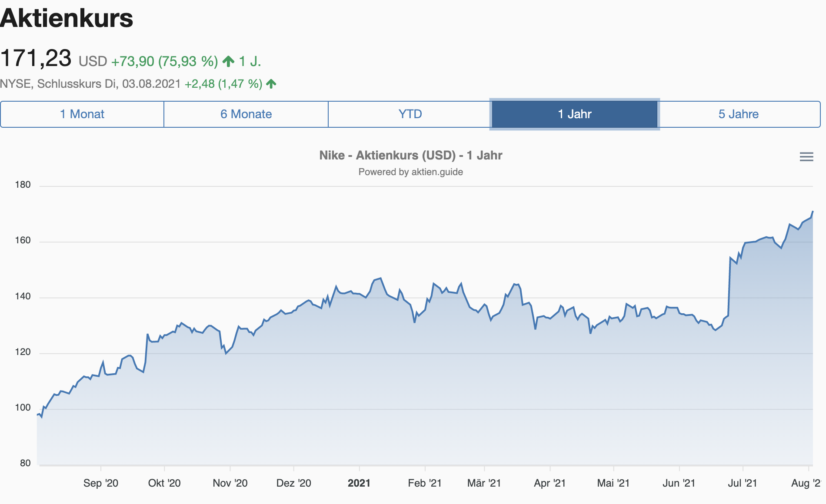Click the +2,48 (1,47 %) daily change
The image size is (826, 504).
(223, 84)
